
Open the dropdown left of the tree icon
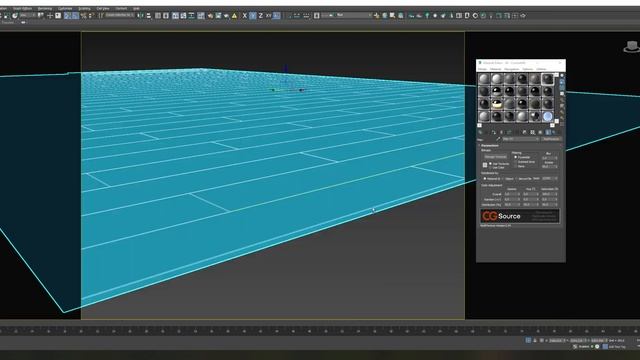click(x=346, y=16)
